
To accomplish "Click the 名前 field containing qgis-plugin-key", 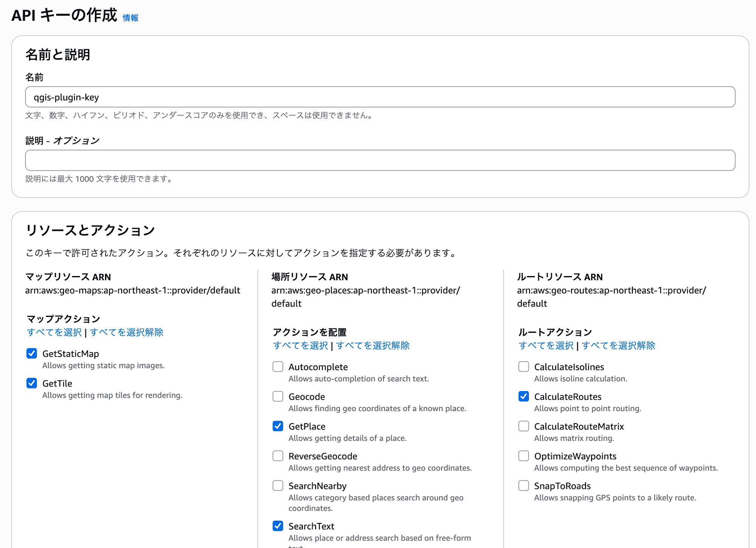I will pyautogui.click(x=378, y=97).
